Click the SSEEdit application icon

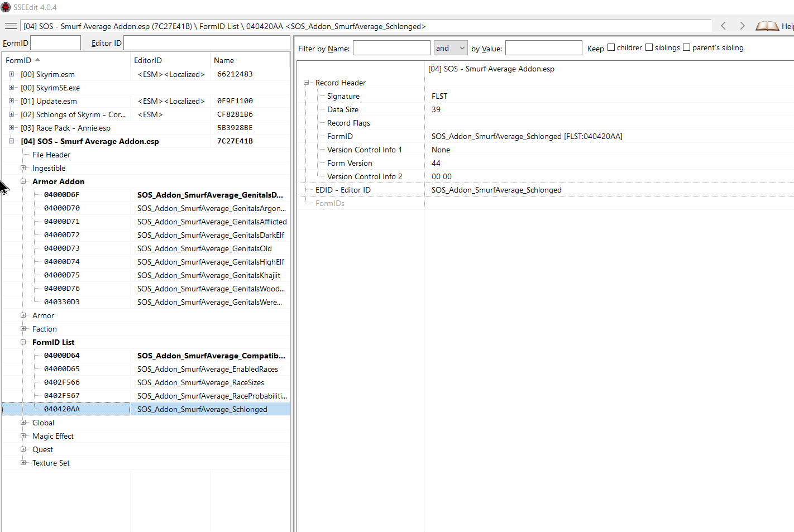(x=6, y=7)
